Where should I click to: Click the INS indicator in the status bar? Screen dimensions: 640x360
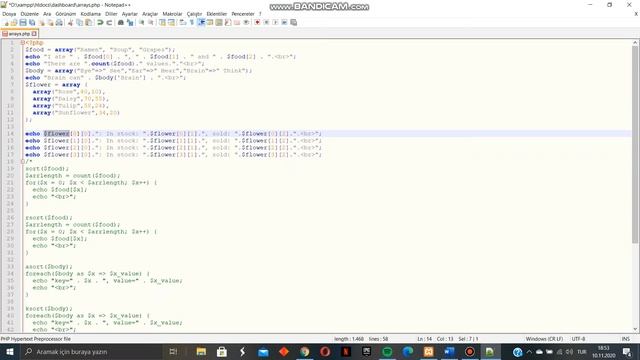[625, 339]
